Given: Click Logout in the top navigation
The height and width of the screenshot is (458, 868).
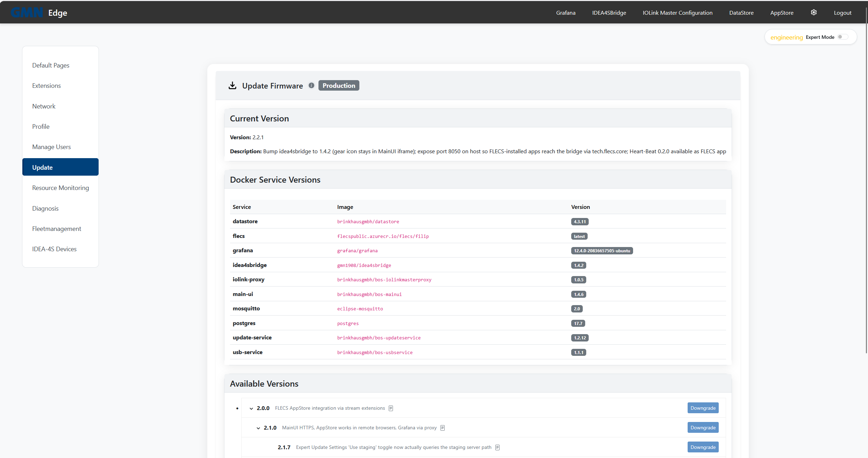Looking at the screenshot, I should point(842,13).
